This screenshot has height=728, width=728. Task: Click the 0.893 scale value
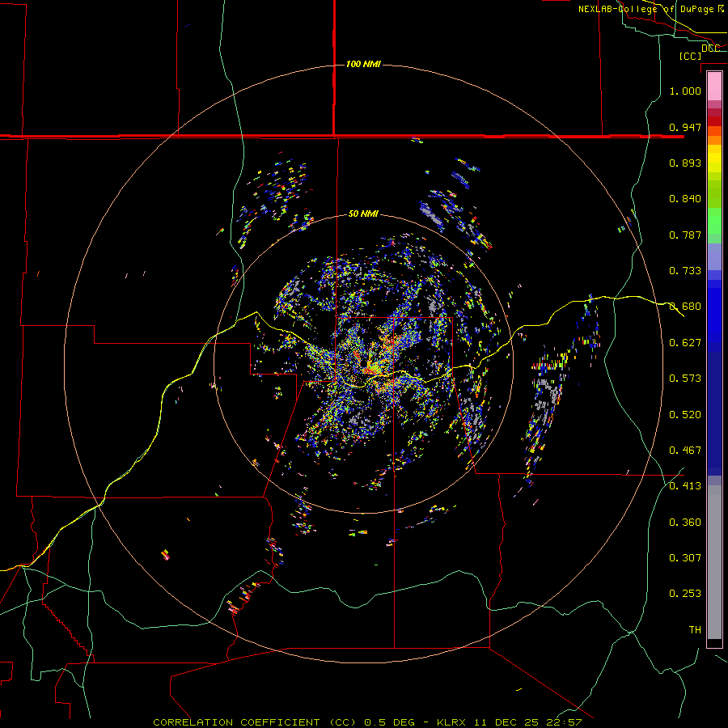pyautogui.click(x=685, y=163)
